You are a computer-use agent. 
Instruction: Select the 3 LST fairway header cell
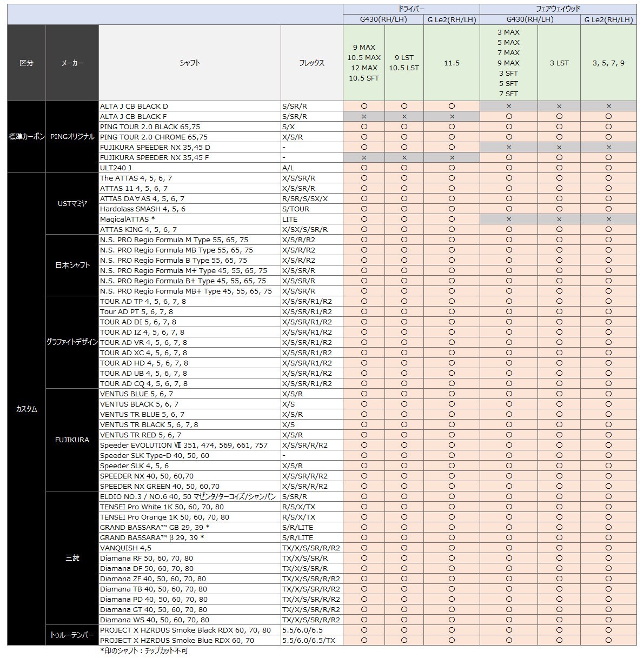tap(559, 63)
